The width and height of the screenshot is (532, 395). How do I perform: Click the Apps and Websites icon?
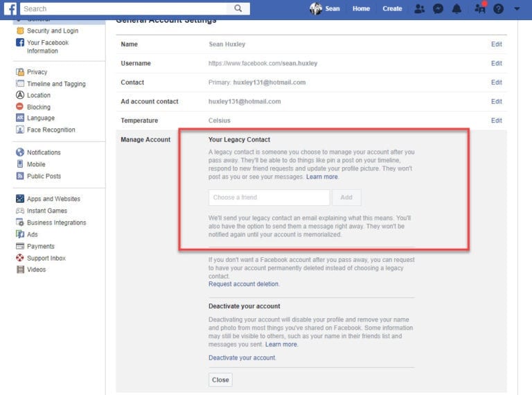[20, 198]
